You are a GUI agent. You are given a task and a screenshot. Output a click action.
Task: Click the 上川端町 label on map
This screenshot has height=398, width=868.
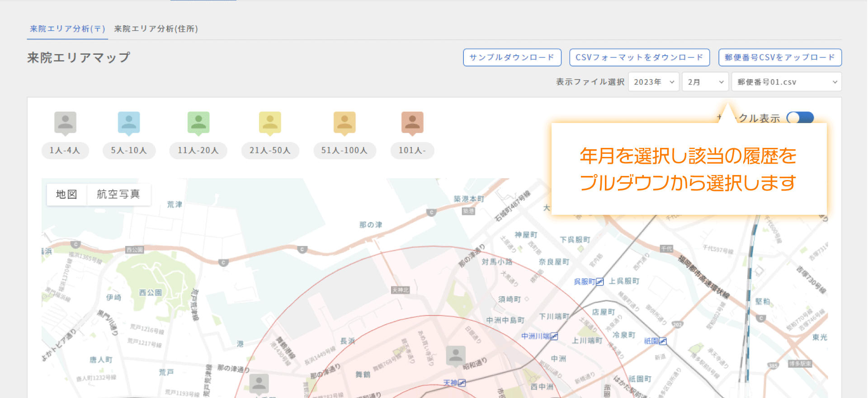point(587,341)
